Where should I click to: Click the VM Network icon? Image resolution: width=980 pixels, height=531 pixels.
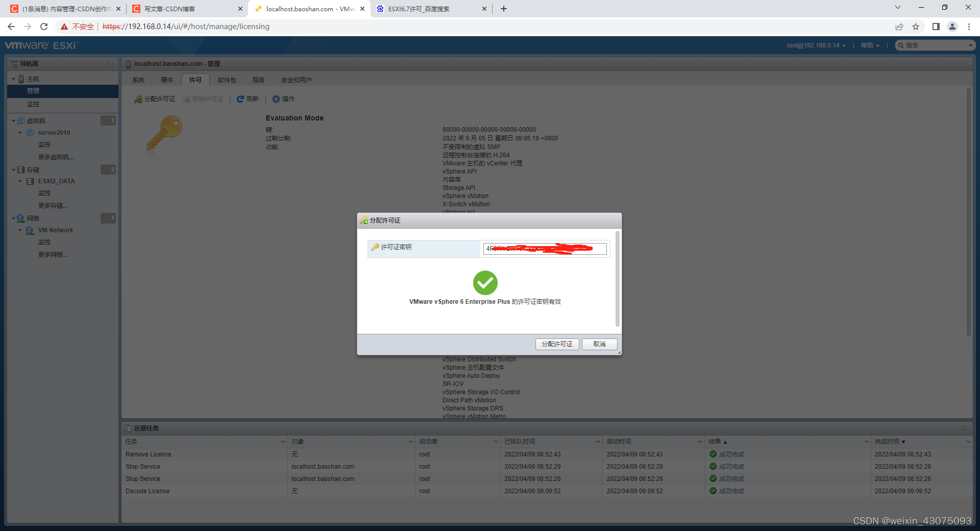point(30,230)
